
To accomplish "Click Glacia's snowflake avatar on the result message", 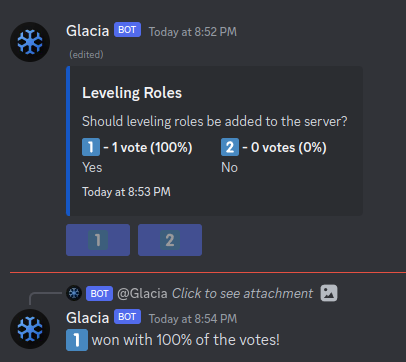I will coord(30,329).
